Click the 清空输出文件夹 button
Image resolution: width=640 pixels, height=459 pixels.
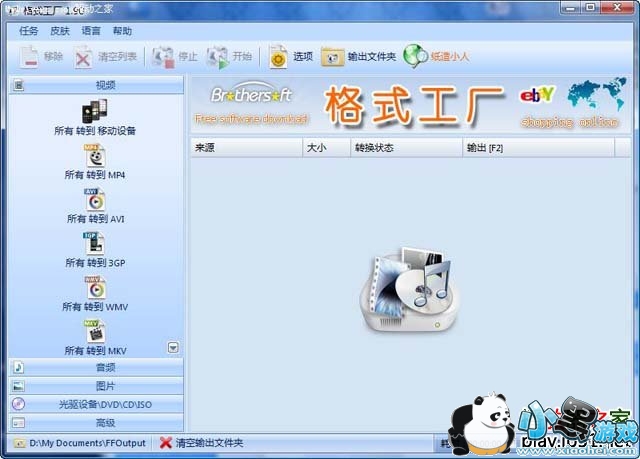point(201,443)
